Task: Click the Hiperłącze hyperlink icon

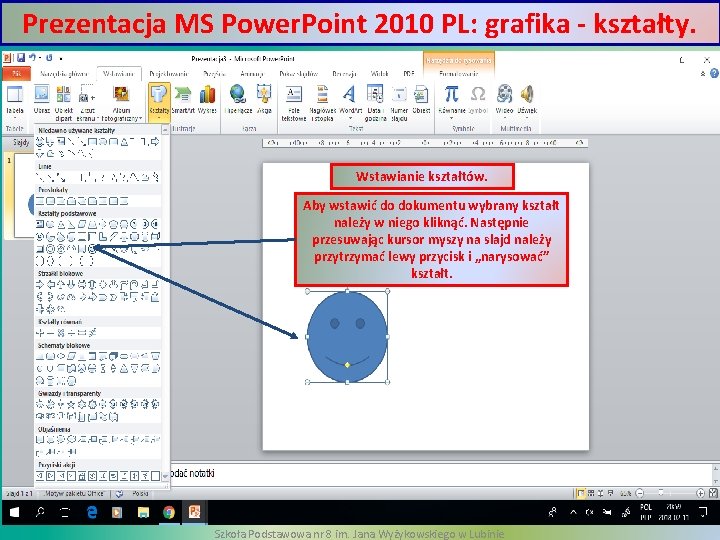Action: click(238, 93)
